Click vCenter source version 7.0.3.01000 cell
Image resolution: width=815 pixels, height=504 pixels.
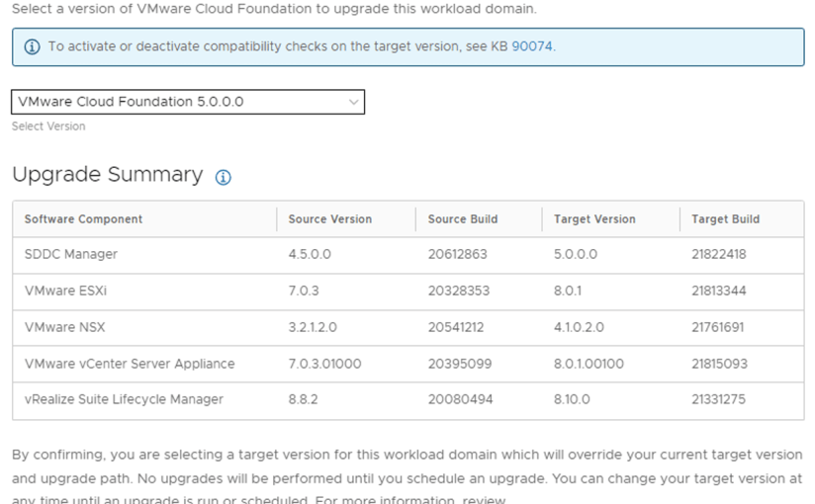pyautogui.click(x=324, y=364)
